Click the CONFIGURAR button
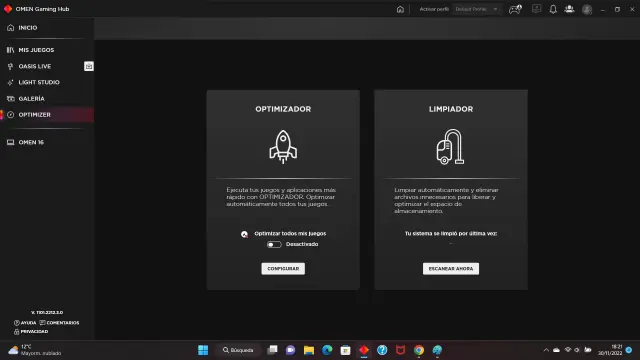The height and width of the screenshot is (360, 640). pyautogui.click(x=283, y=269)
